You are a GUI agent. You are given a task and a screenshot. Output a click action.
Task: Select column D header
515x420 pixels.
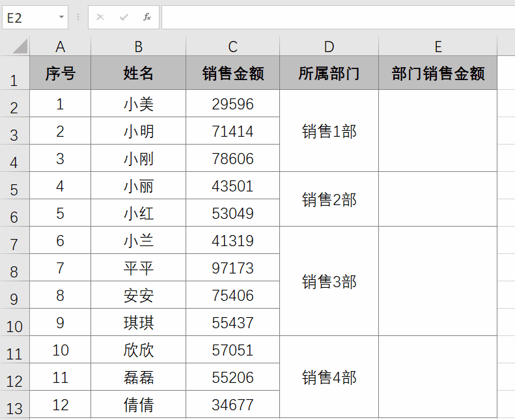[329, 46]
